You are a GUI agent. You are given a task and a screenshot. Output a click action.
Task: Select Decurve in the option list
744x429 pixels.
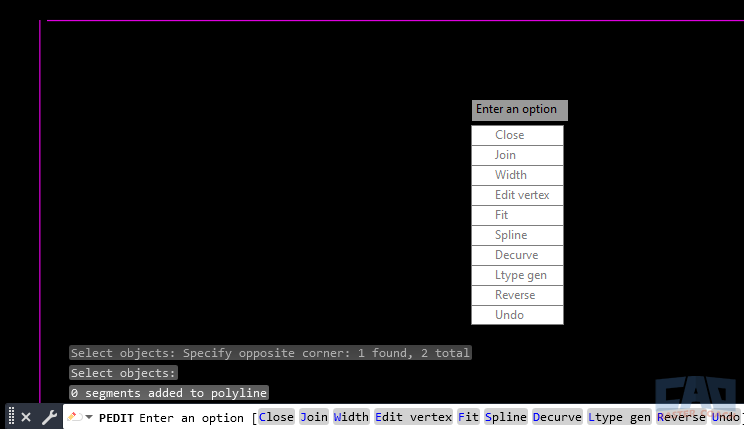[517, 255]
